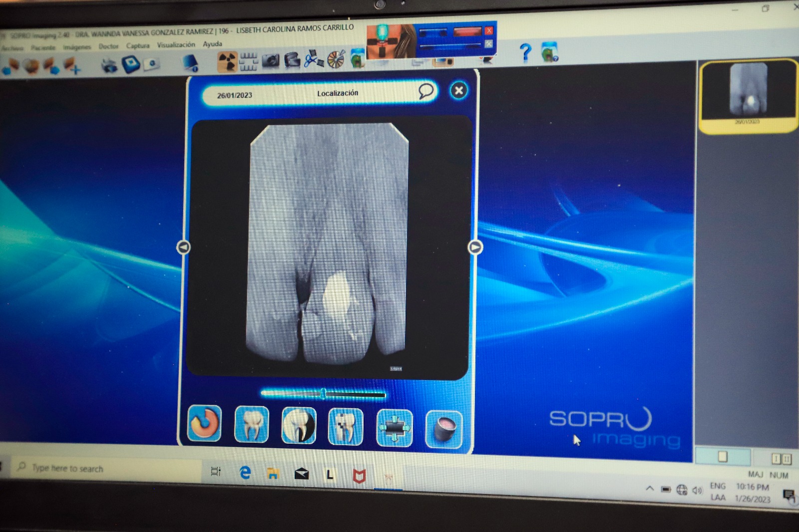799x532 pixels.
Task: Open the Mail app from taskbar
Action: (301, 474)
